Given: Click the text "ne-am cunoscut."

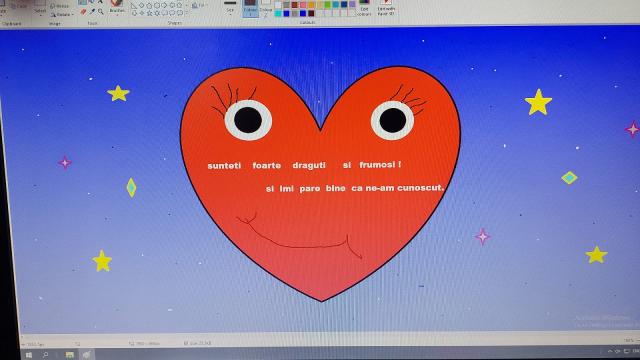Looking at the screenshot, I should pos(405,188).
